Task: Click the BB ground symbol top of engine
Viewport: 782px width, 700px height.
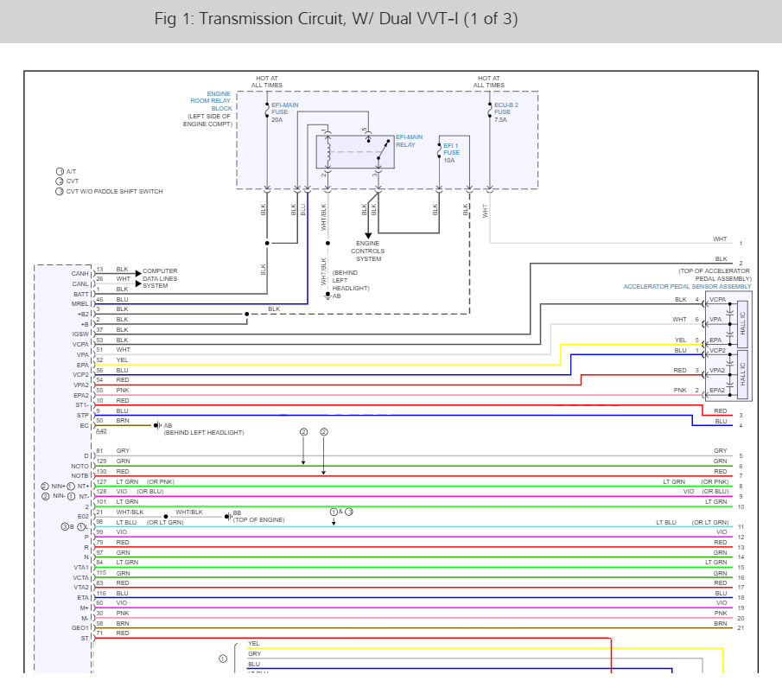Action: click(x=228, y=517)
